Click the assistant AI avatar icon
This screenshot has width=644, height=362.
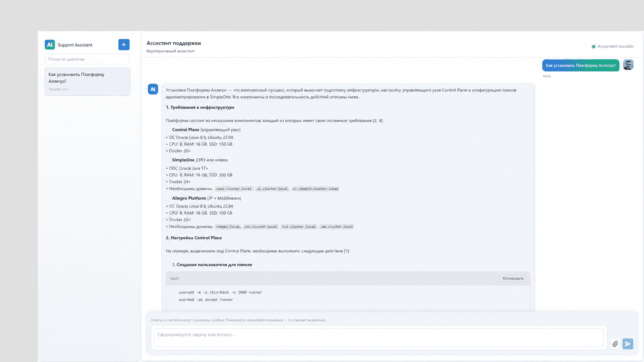coord(153,89)
